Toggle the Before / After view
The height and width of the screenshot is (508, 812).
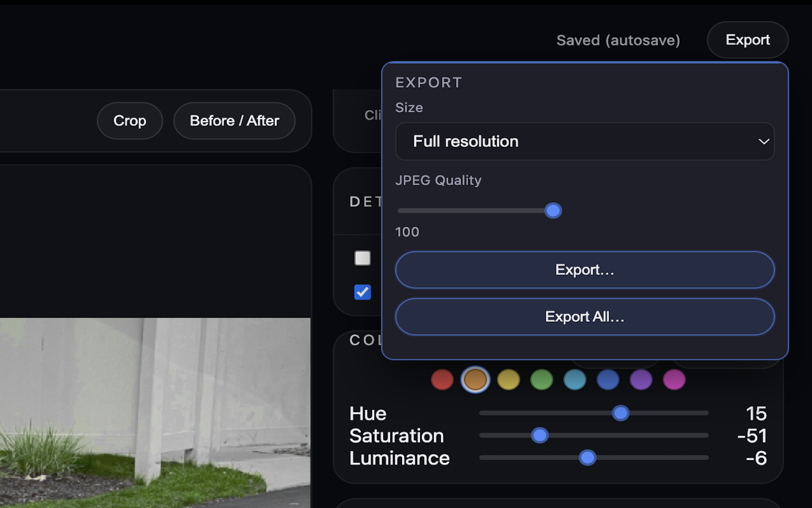[x=235, y=121]
